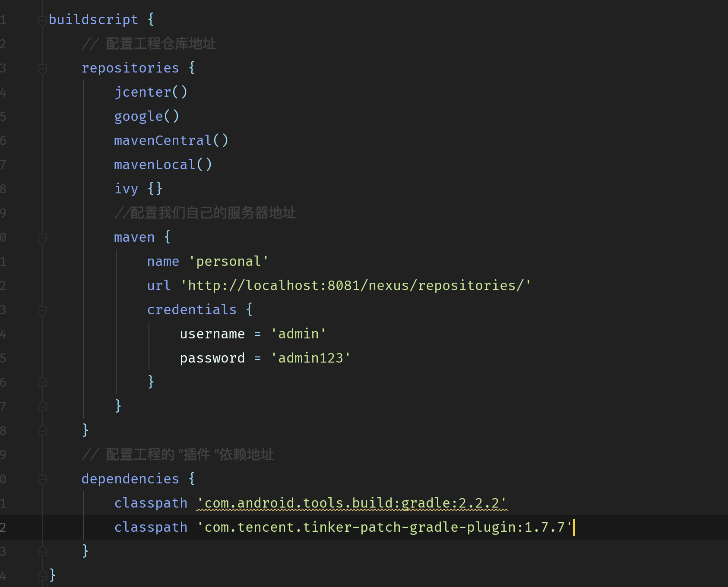Click the 'repositories' keyword
This screenshot has height=587, width=728.
(x=130, y=68)
